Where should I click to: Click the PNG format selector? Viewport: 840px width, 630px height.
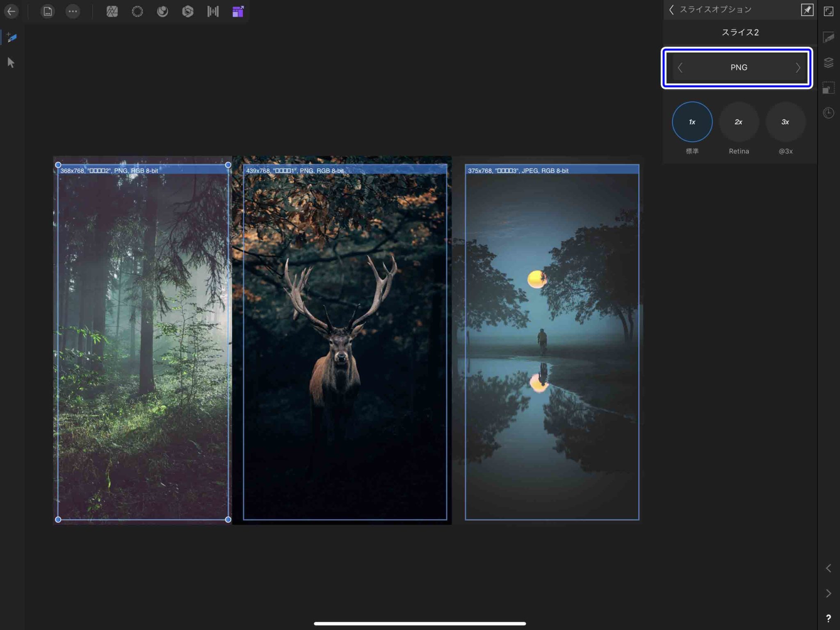[x=738, y=67]
